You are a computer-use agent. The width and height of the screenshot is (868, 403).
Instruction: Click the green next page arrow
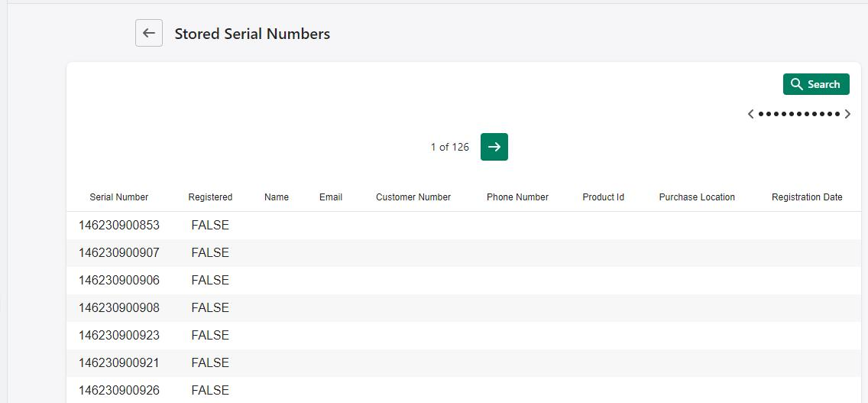(494, 147)
